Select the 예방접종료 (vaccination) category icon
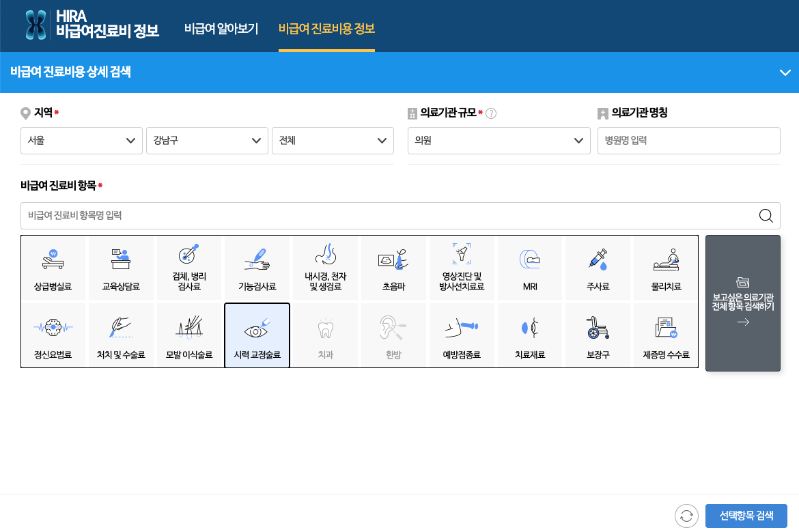 point(462,335)
